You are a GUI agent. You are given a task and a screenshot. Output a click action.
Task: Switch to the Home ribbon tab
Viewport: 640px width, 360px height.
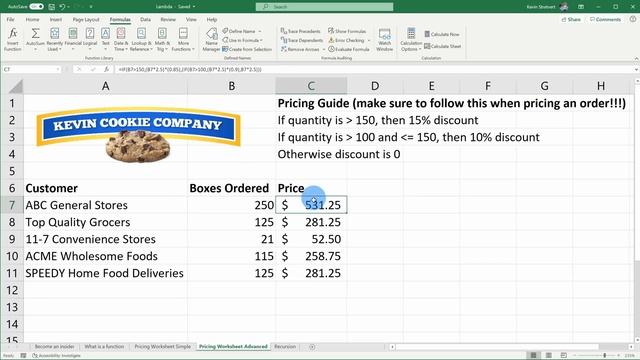[33, 19]
